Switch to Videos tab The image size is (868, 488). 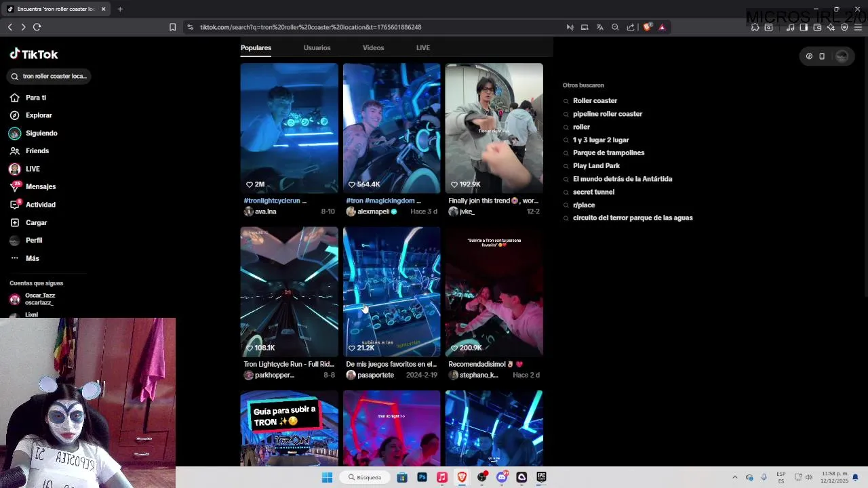tap(373, 47)
